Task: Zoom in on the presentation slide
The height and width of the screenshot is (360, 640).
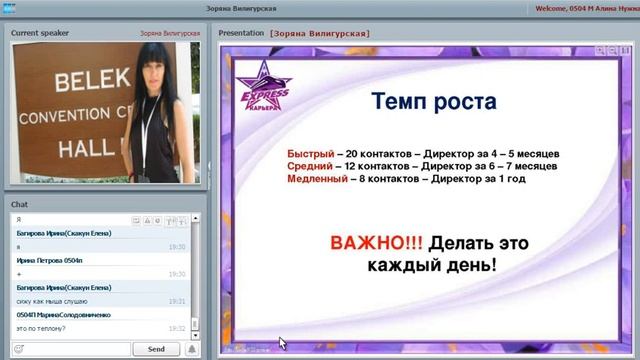Action: tap(601, 51)
